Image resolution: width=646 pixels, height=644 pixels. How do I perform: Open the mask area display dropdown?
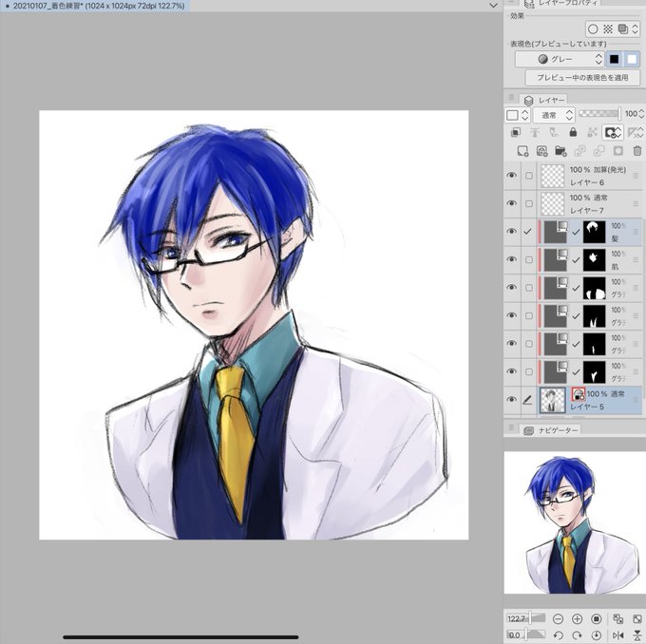click(x=613, y=132)
